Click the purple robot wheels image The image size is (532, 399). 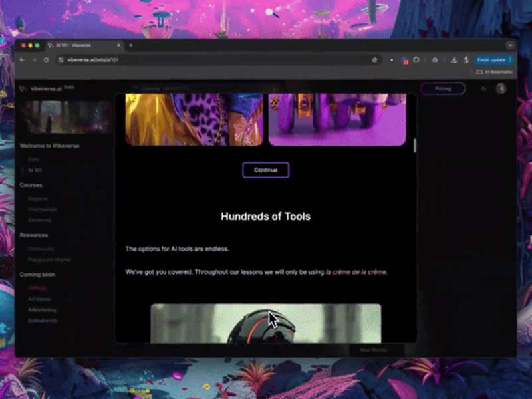pyautogui.click(x=337, y=120)
